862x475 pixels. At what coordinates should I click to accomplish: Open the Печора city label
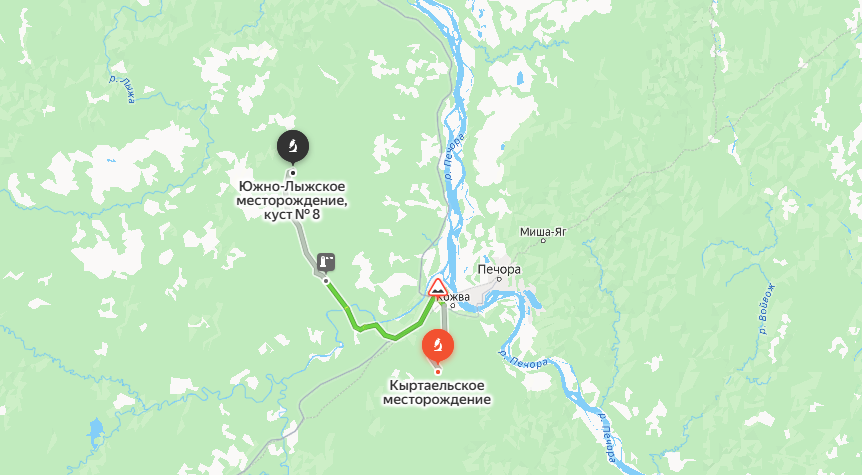[499, 269]
